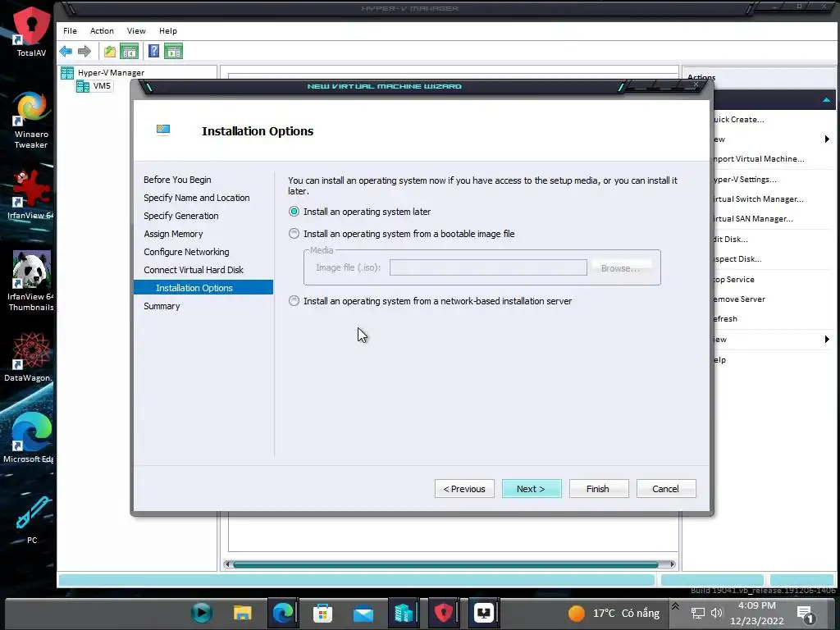Click the volume speaker tray icon
Image resolution: width=840 pixels, height=630 pixels.
tap(716, 613)
